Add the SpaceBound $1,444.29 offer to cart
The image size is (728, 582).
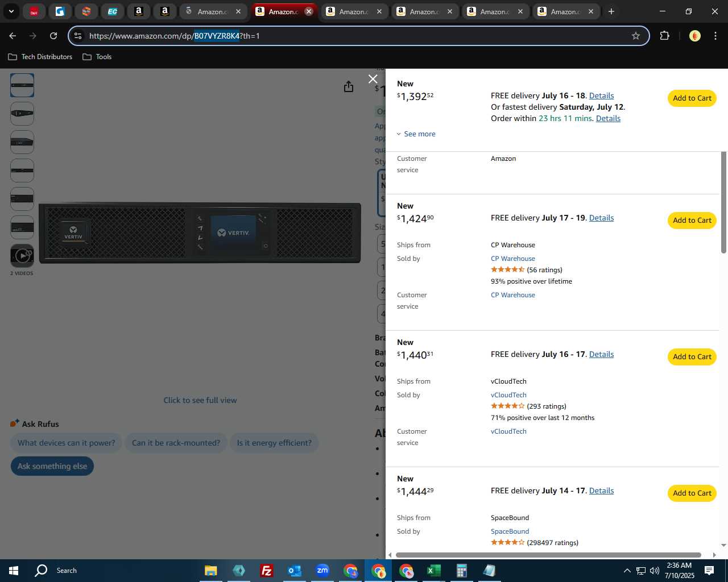tap(692, 493)
